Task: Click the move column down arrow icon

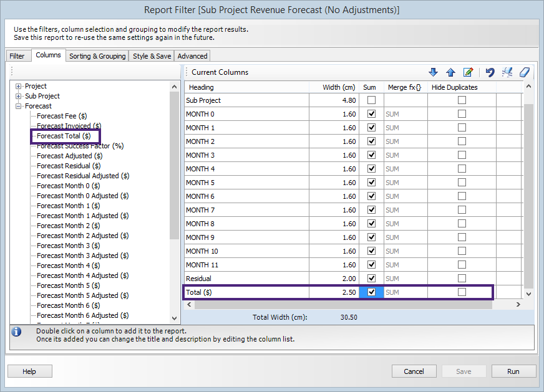Action: point(434,72)
